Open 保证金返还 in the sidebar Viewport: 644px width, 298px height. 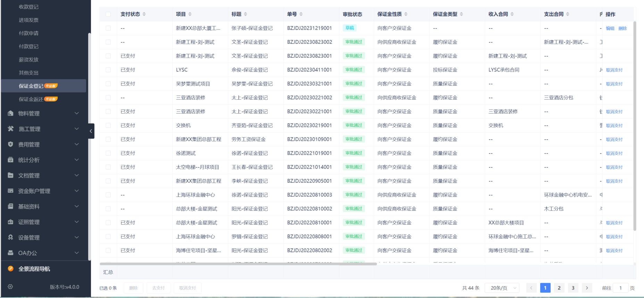[31, 99]
